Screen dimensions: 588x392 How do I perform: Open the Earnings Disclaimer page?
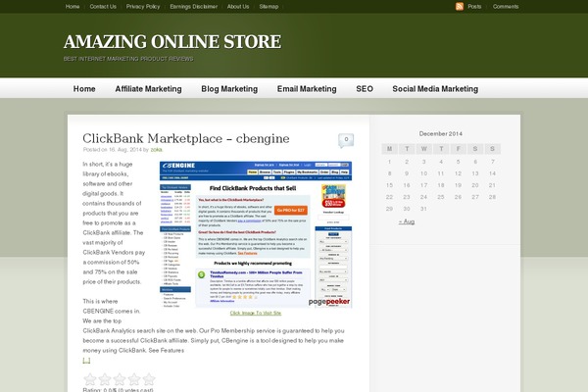pyautogui.click(x=193, y=7)
